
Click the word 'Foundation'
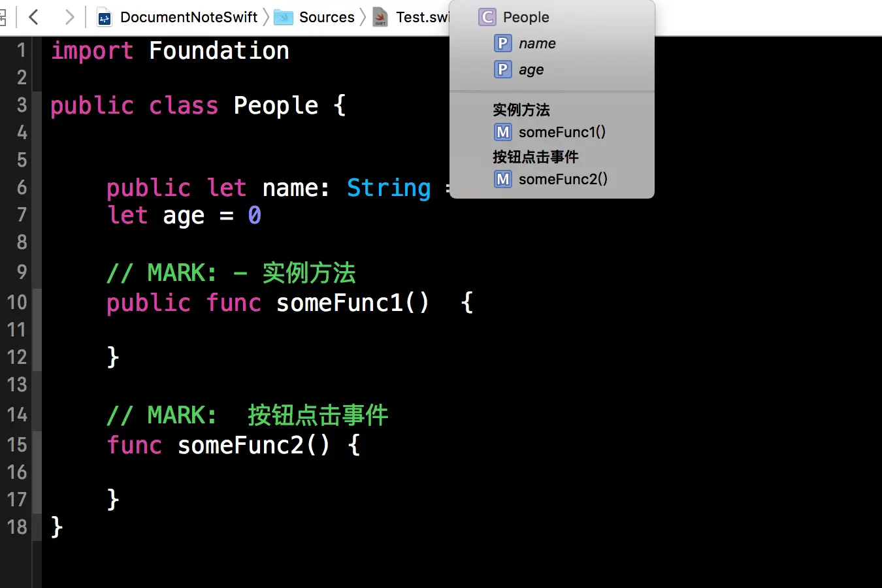click(219, 50)
